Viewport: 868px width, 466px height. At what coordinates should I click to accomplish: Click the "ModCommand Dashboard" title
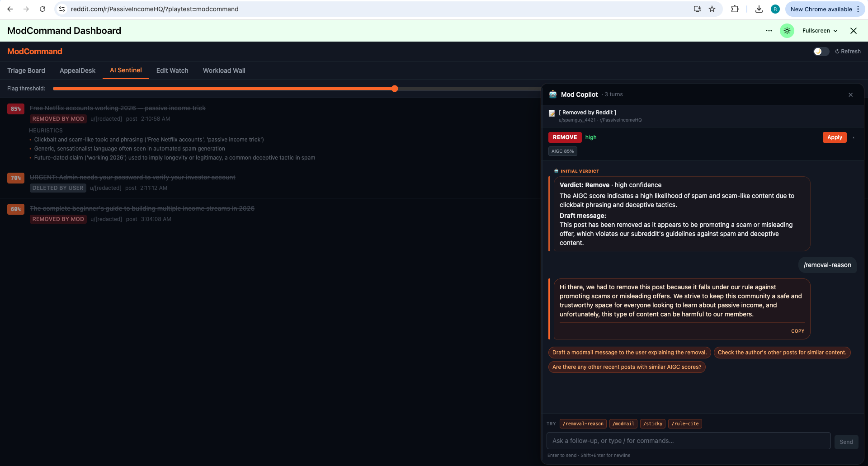point(64,31)
